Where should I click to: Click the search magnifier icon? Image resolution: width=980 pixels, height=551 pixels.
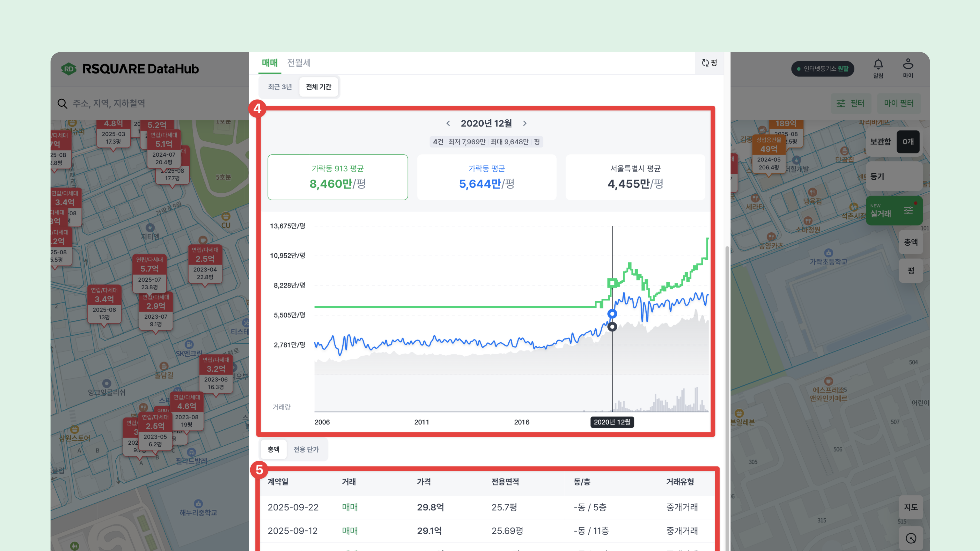click(x=62, y=103)
